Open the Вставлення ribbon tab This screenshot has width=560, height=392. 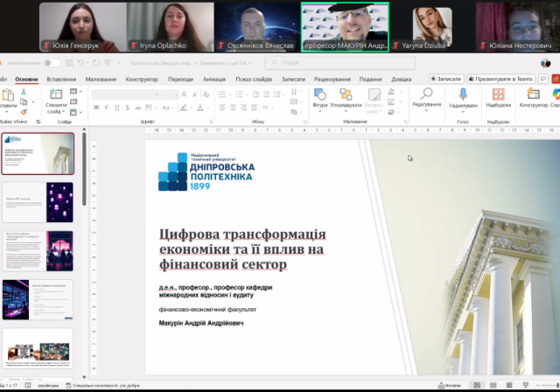tap(61, 80)
